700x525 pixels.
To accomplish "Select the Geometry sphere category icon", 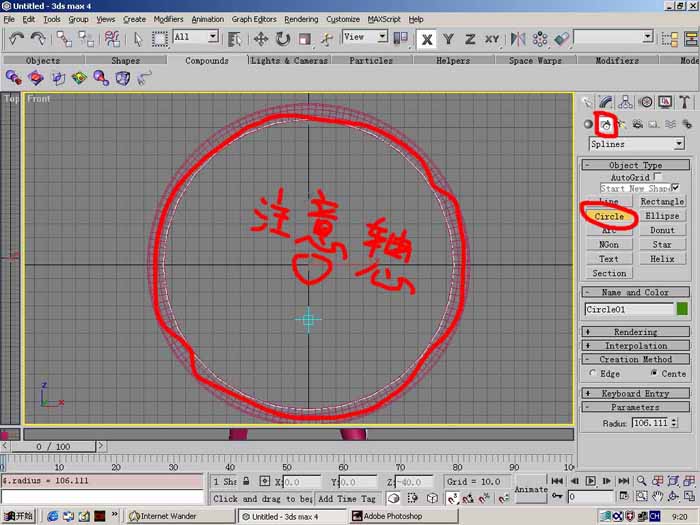I will point(588,125).
